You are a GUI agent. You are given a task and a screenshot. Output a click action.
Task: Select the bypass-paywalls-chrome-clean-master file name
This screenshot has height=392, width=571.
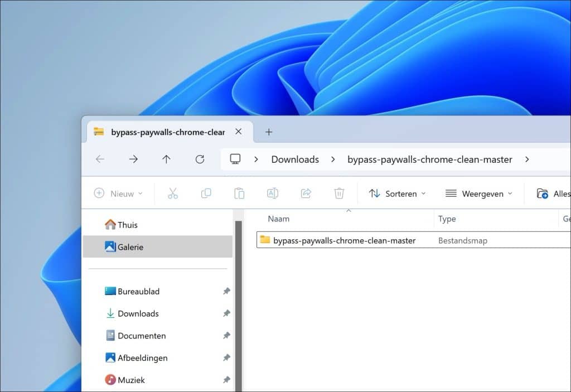[344, 240]
